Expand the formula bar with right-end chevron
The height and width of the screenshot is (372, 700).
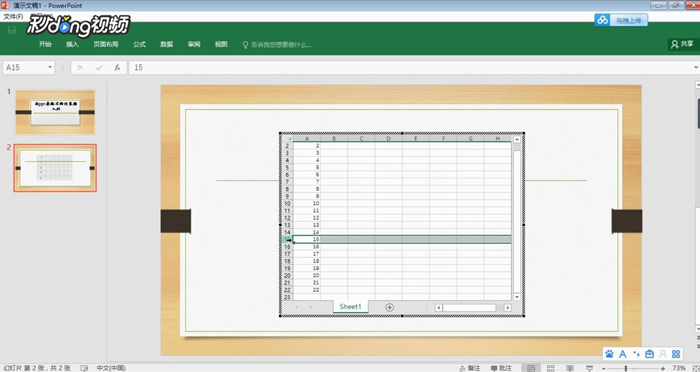tap(696, 67)
